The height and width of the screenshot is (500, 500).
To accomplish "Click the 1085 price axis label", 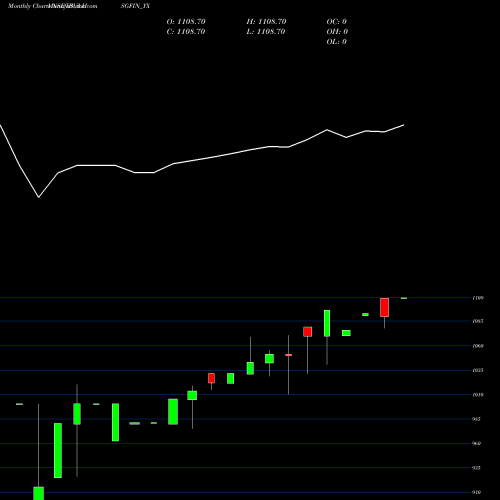I will [478, 321].
